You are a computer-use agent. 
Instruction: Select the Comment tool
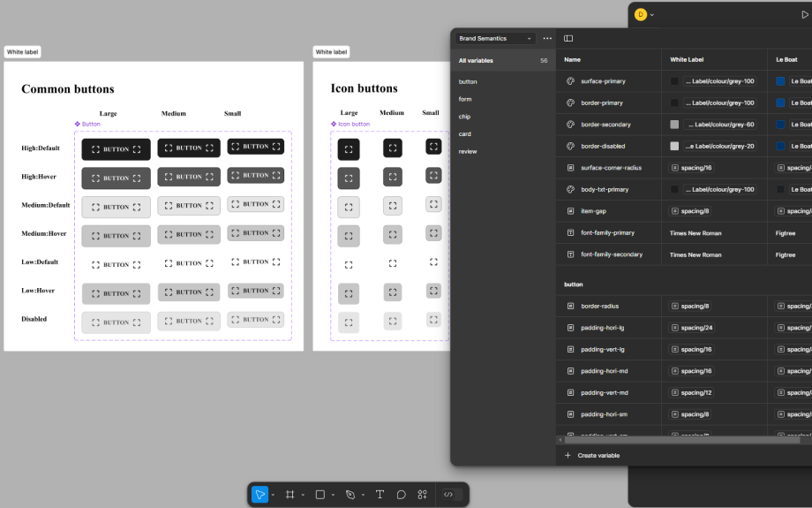(x=402, y=495)
